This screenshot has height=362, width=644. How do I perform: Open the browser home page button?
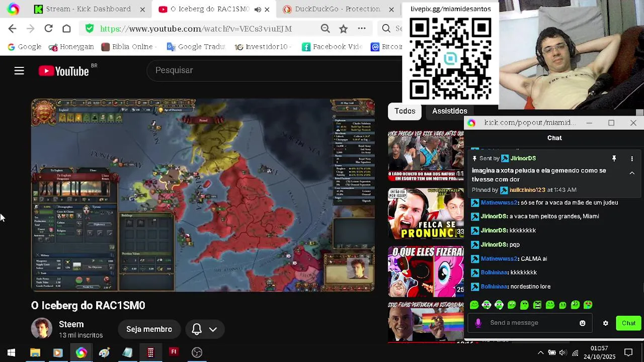pyautogui.click(x=66, y=29)
